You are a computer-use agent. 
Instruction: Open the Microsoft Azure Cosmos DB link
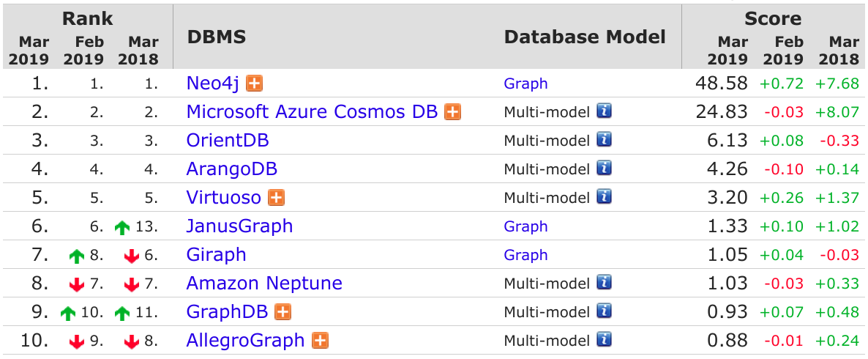[x=313, y=112]
